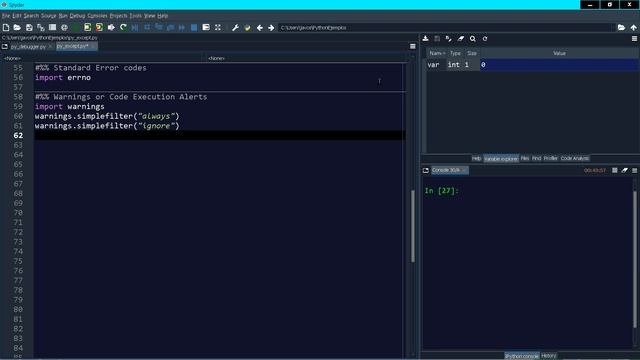Remove all variables eraser icon
Screen dimensions: 640x360
pyautogui.click(x=461, y=38)
